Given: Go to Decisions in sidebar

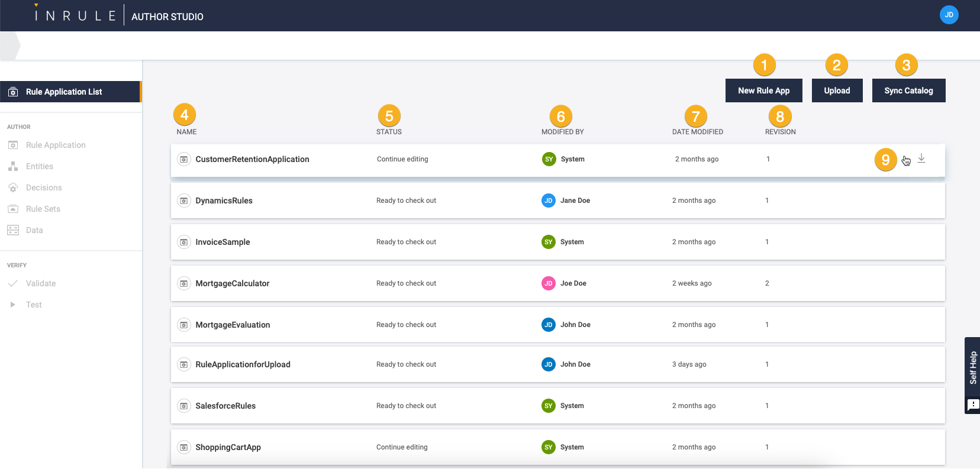Looking at the screenshot, I should pyautogui.click(x=44, y=187).
